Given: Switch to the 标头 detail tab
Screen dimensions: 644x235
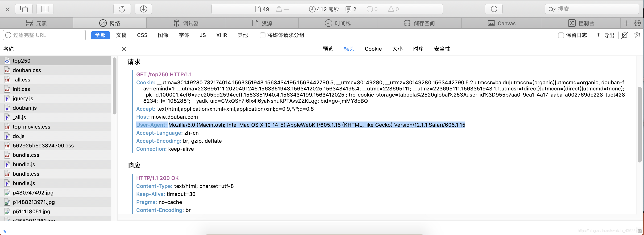Looking at the screenshot, I should click(x=349, y=49).
